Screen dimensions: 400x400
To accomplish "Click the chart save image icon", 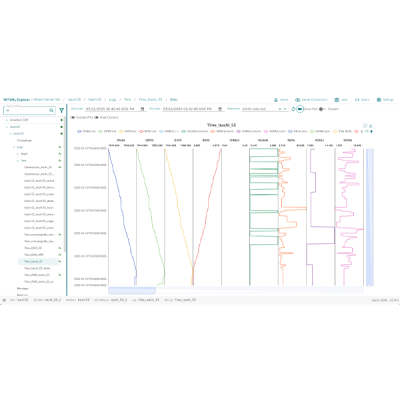I will click(371, 126).
